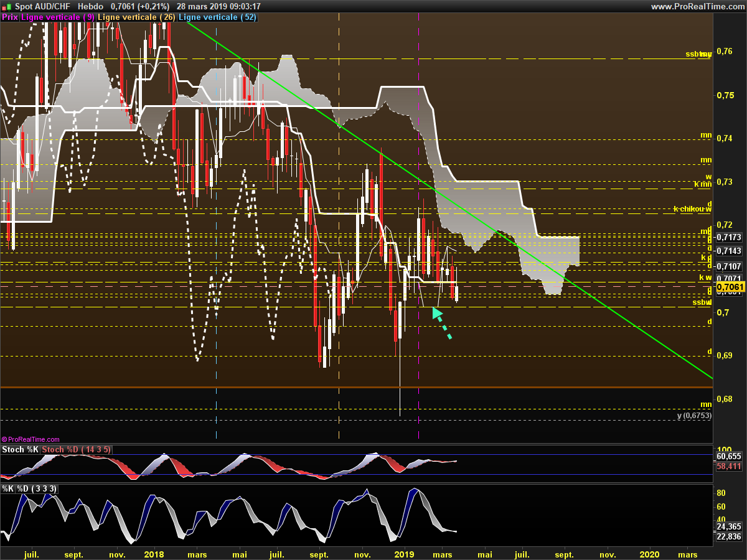Select the Prix indicator label
747x560 pixels.
point(10,17)
